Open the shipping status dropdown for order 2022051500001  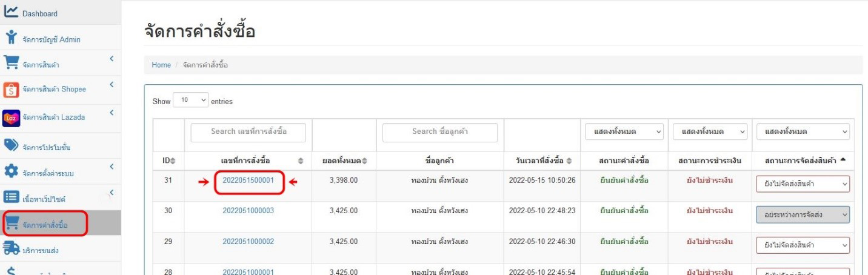803,184
